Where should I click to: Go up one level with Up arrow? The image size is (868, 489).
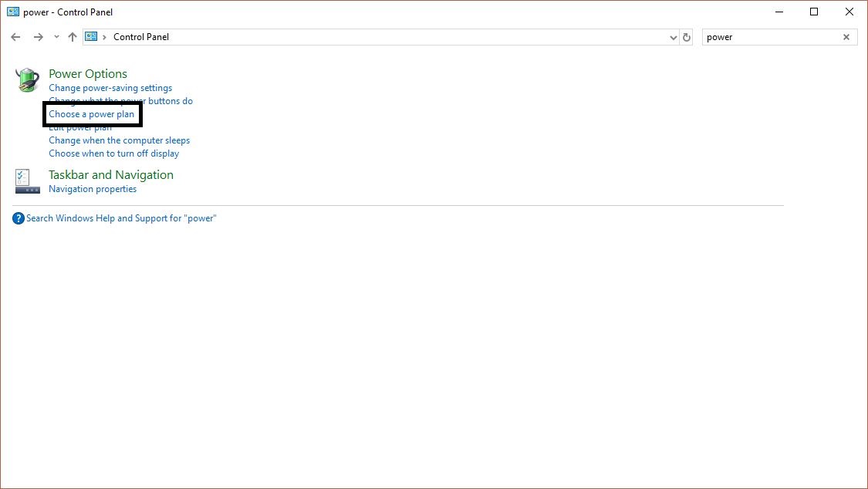click(x=73, y=37)
